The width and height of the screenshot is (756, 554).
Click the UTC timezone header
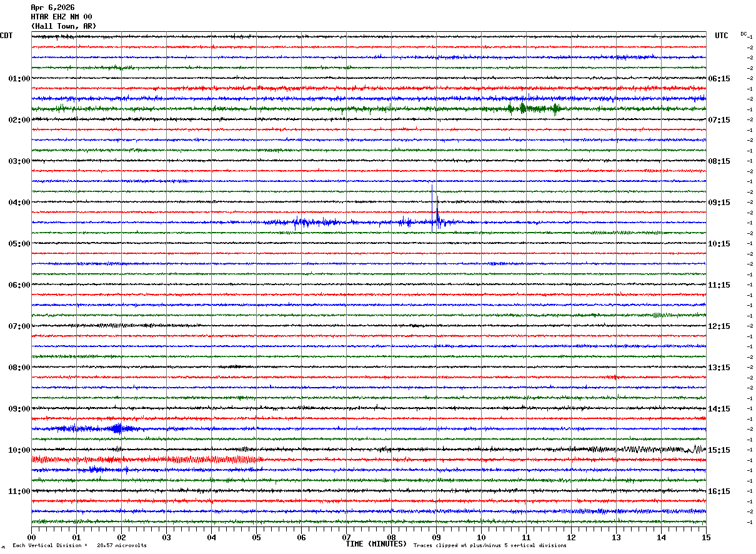pyautogui.click(x=722, y=36)
